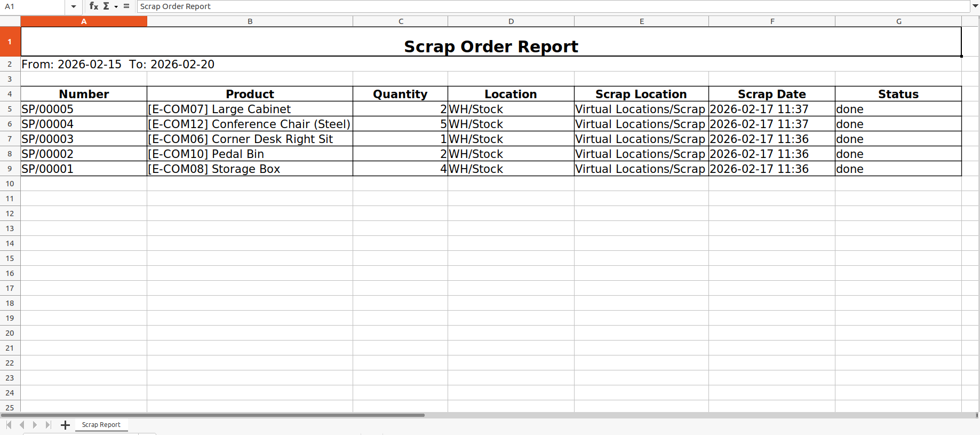Select row 1 header

pos(10,42)
